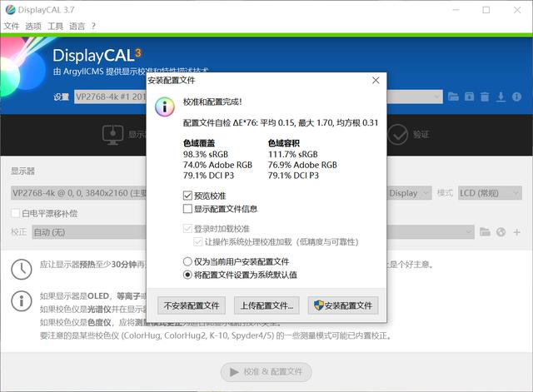Viewport: 533px width, 392px height.
Task: Close the 安装配置文件 dialog
Action: [376, 81]
